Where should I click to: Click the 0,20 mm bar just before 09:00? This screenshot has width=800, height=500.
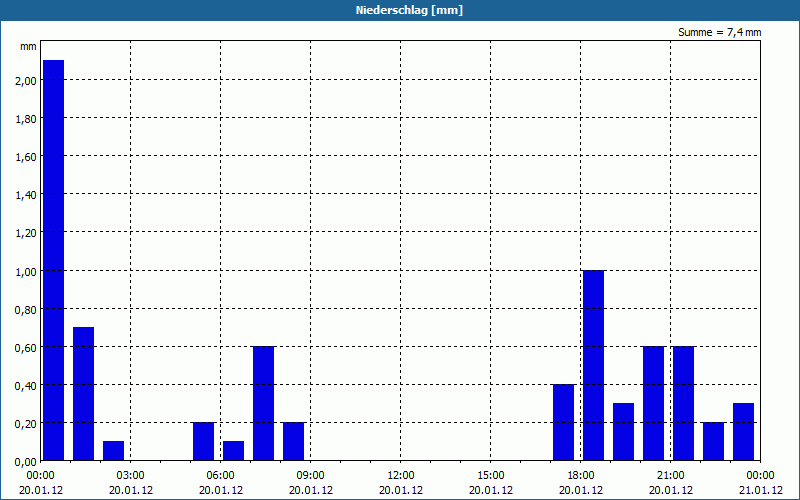[x=293, y=441]
